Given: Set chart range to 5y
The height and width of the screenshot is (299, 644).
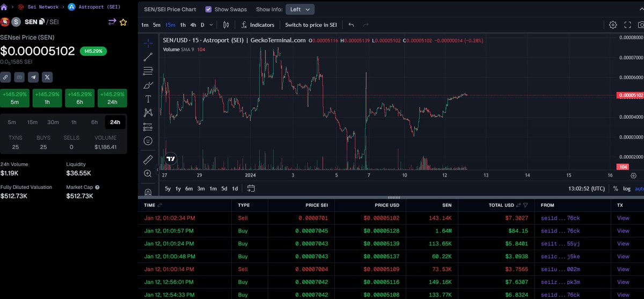Looking at the screenshot, I should 167,188.
